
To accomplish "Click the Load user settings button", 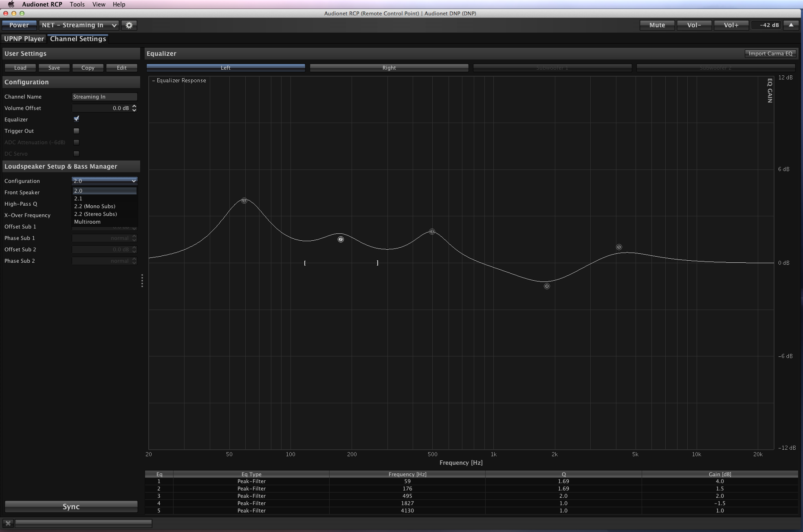I will coord(20,68).
